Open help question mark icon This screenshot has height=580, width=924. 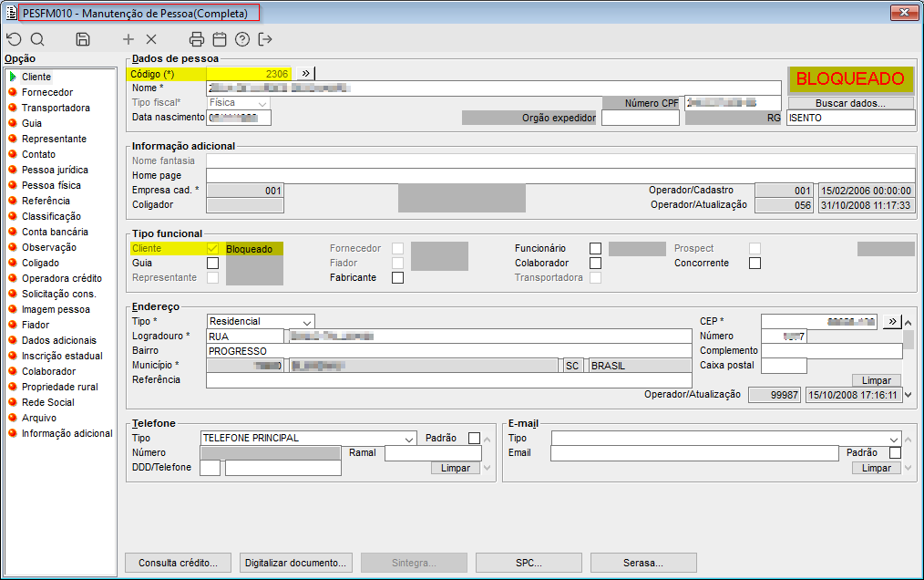[x=242, y=39]
